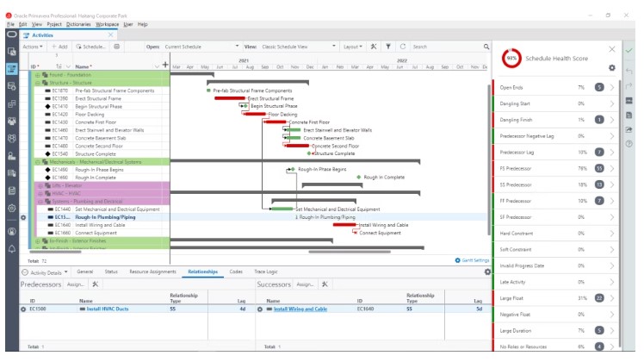Screen dimensions: 644x362
Task: Open the Actions dropdown
Action: (33, 47)
